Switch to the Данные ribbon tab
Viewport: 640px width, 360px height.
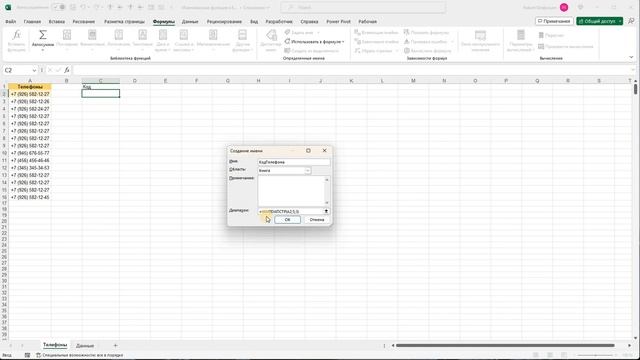point(190,22)
